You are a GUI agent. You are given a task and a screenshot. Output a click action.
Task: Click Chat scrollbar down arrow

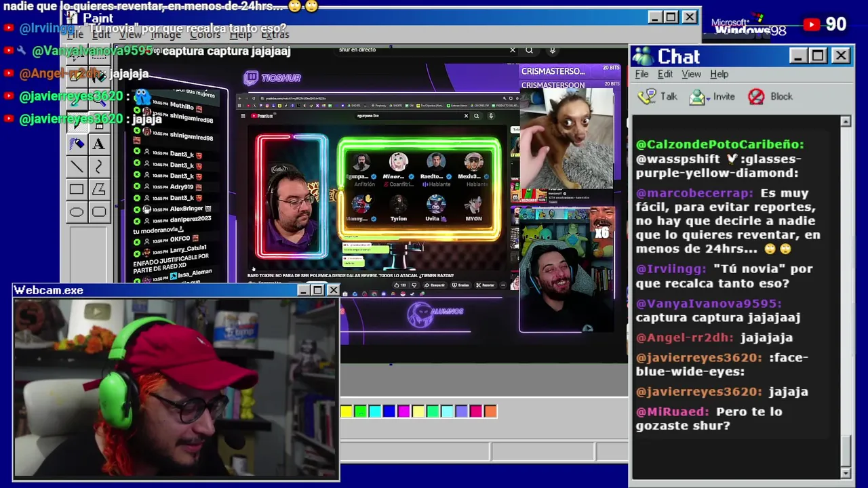pos(846,472)
